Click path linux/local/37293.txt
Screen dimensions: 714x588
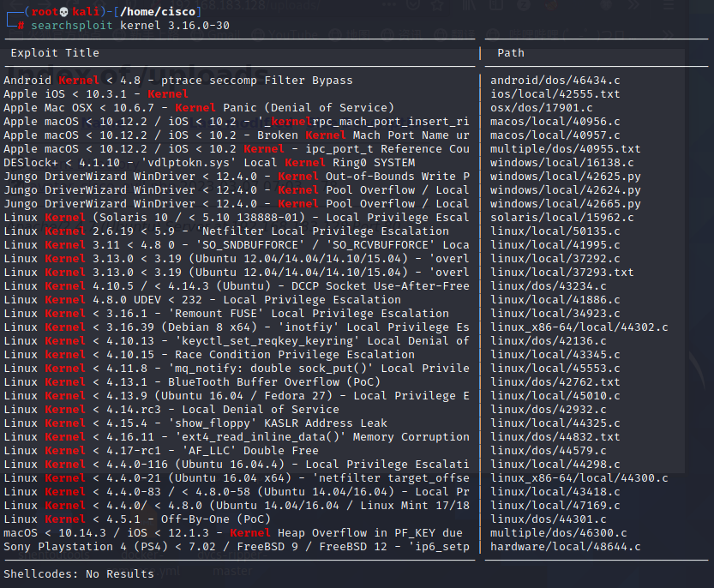[x=562, y=272]
